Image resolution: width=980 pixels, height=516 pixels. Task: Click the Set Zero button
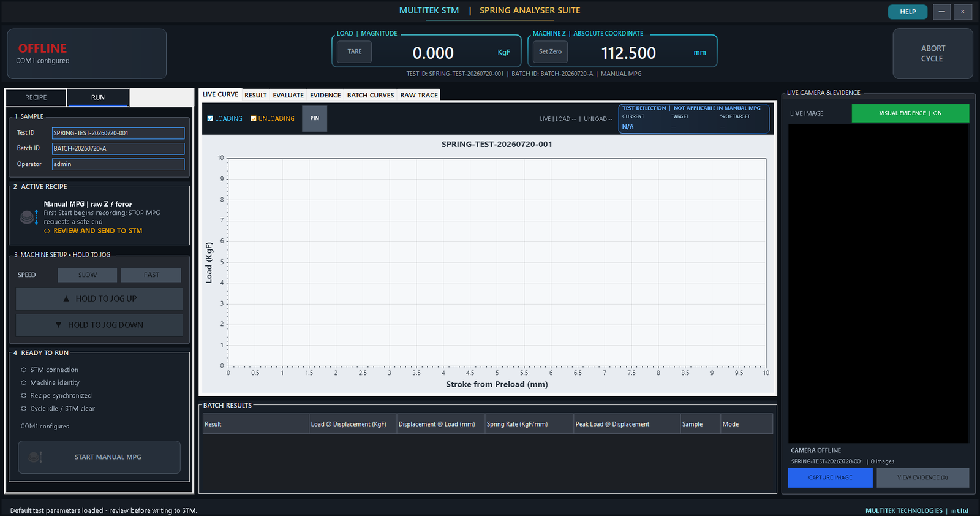[x=550, y=51]
